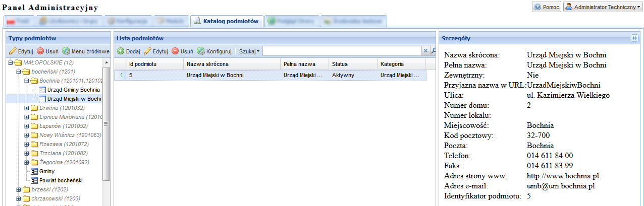Viewport: 644px width, 206px height.
Task: Open Menu źródłowe in Typy podmiotów
Action: click(86, 51)
